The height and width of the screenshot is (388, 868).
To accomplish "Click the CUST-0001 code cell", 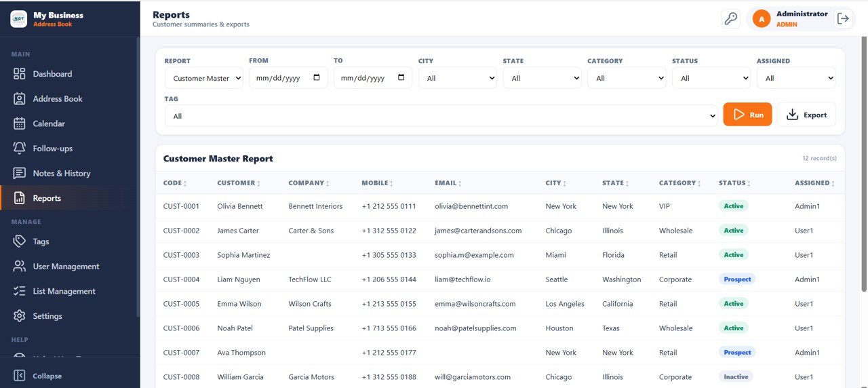I will click(181, 206).
